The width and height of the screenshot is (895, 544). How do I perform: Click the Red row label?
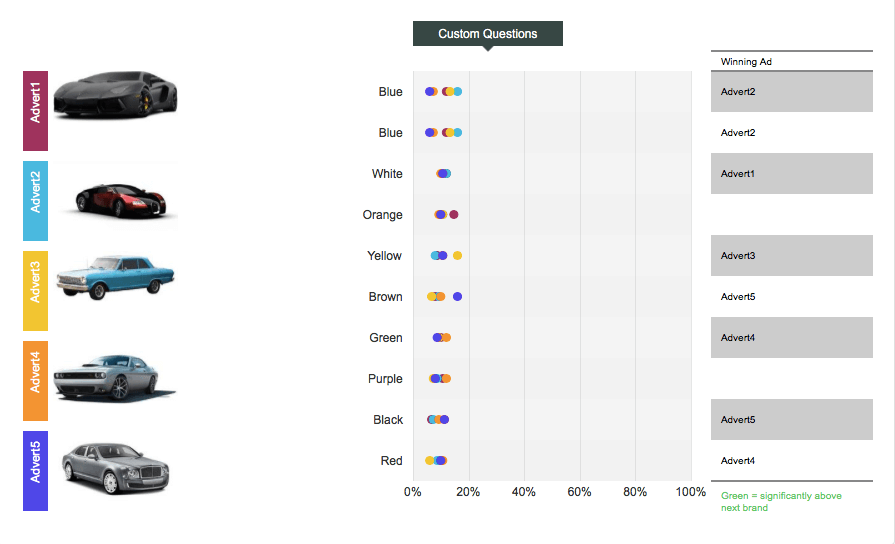[392, 461]
